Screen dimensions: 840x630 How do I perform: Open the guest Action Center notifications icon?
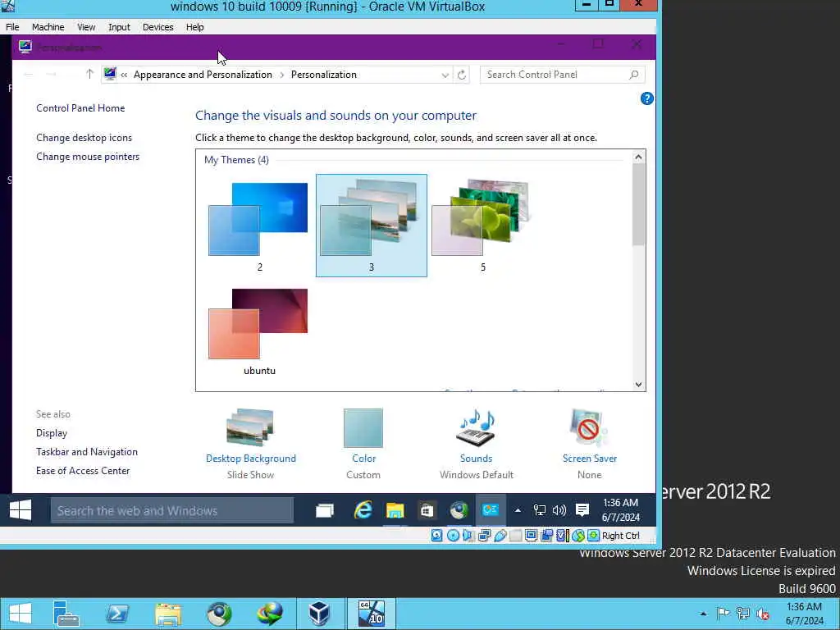point(582,510)
